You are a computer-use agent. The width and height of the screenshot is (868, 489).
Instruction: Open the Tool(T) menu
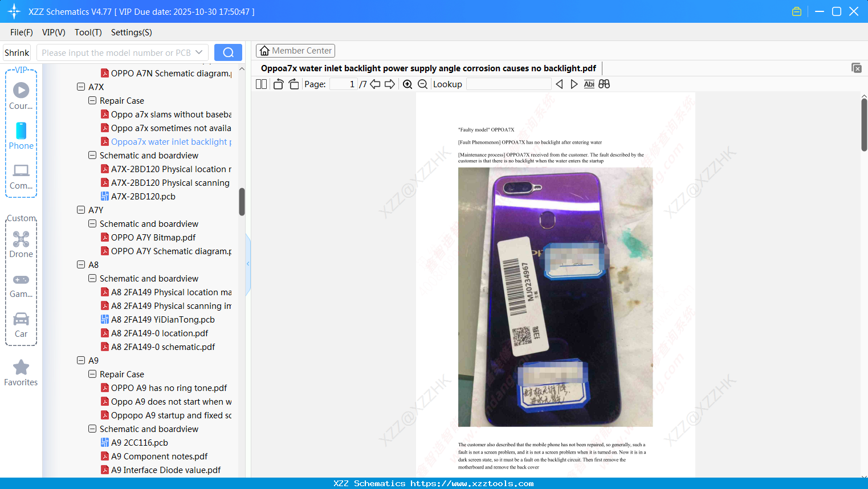pyautogui.click(x=88, y=32)
